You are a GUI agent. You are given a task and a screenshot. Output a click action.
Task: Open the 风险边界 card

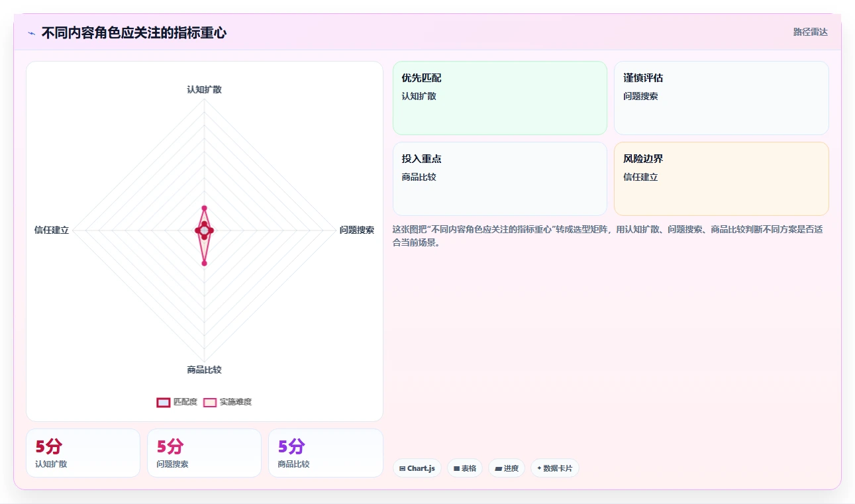point(721,179)
